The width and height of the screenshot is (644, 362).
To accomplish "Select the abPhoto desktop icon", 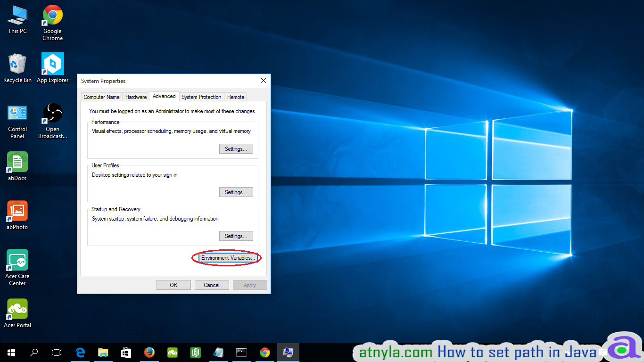I will (17, 215).
